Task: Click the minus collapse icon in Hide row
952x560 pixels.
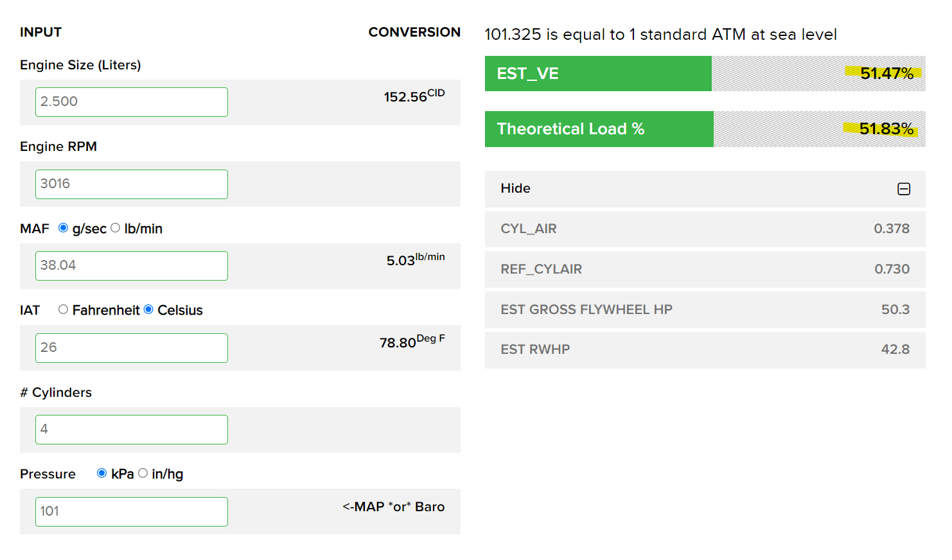Action: [x=903, y=189]
